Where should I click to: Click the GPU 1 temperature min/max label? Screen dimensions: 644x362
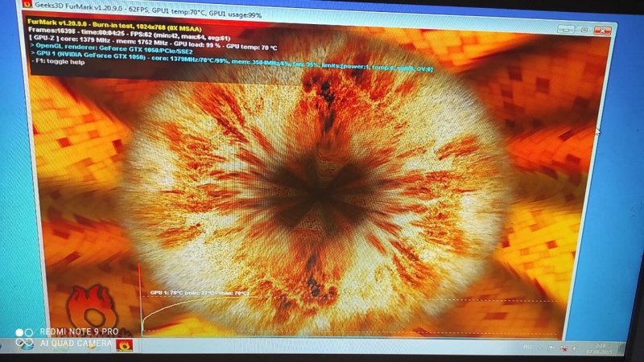click(198, 293)
